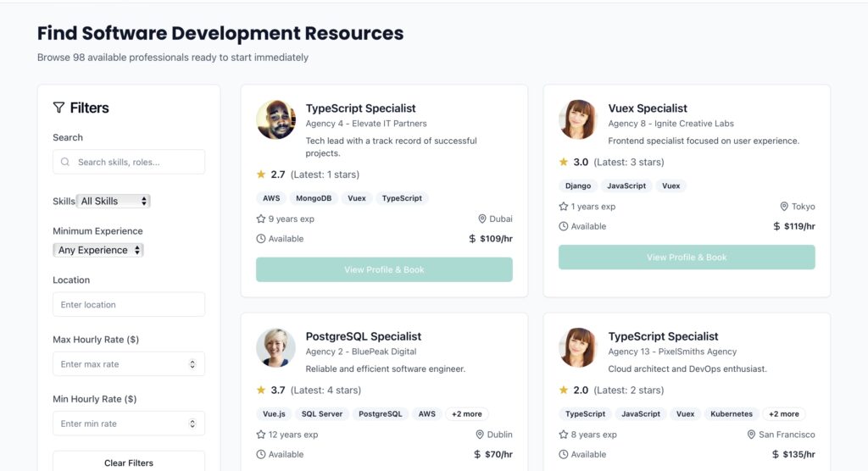Open the All Skills dropdown
This screenshot has width=868, height=471.
114,202
